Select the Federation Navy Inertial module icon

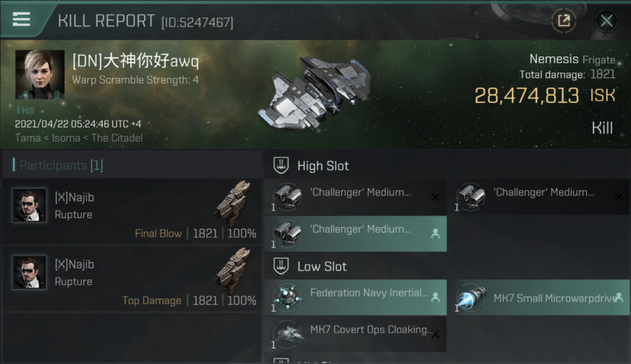287,297
